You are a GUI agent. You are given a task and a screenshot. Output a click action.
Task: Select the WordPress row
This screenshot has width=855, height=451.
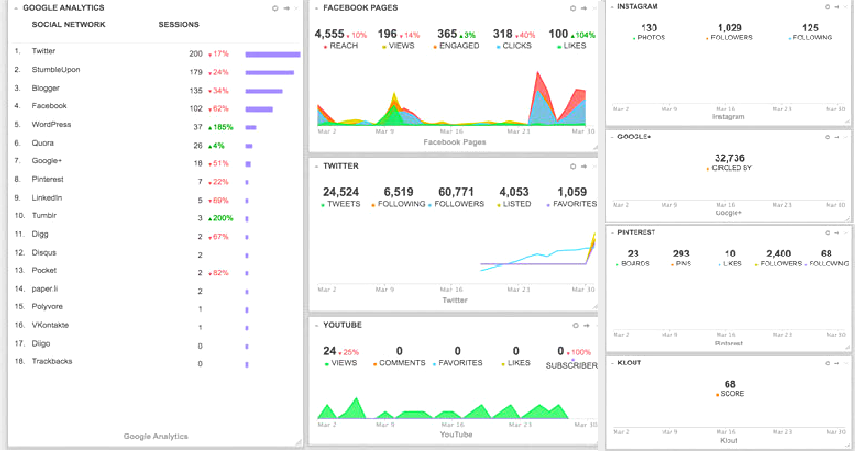click(157, 125)
